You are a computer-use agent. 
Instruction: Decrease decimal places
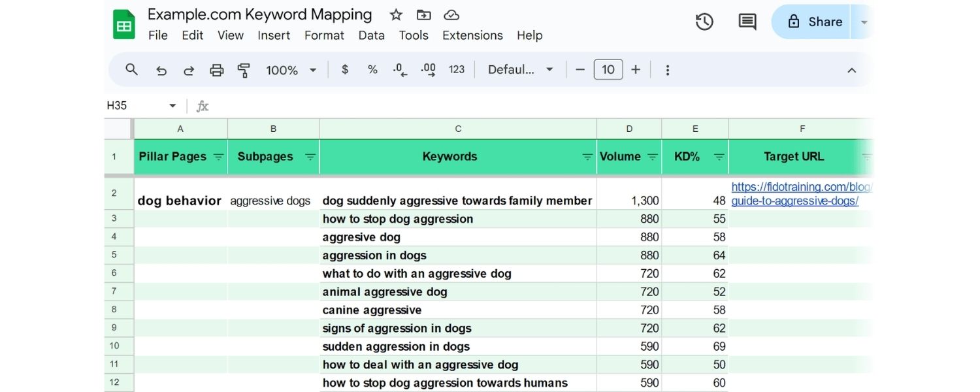click(400, 69)
